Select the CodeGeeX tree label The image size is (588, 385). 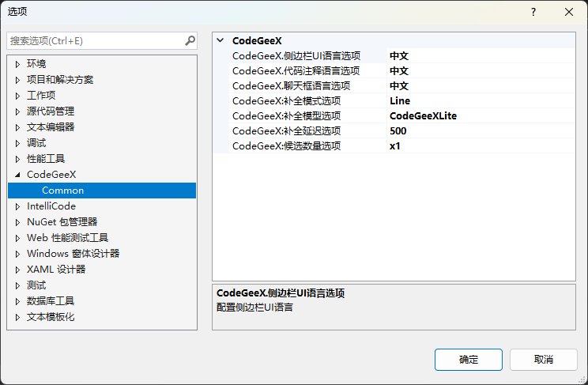[x=51, y=175]
